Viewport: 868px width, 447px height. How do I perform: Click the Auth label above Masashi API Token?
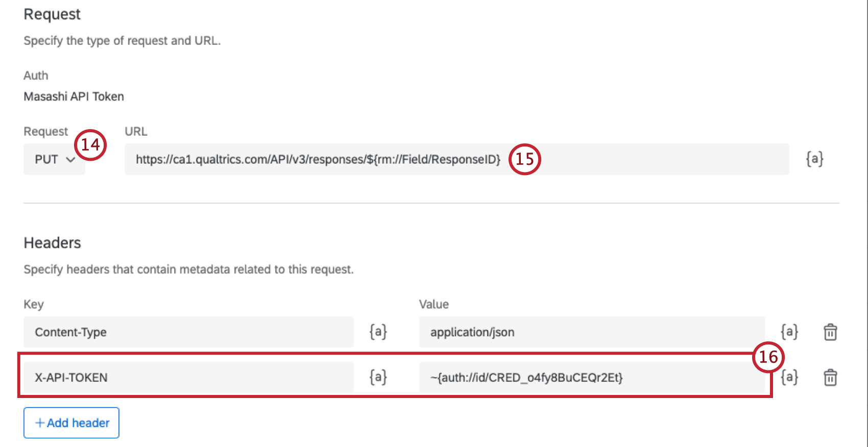click(35, 76)
